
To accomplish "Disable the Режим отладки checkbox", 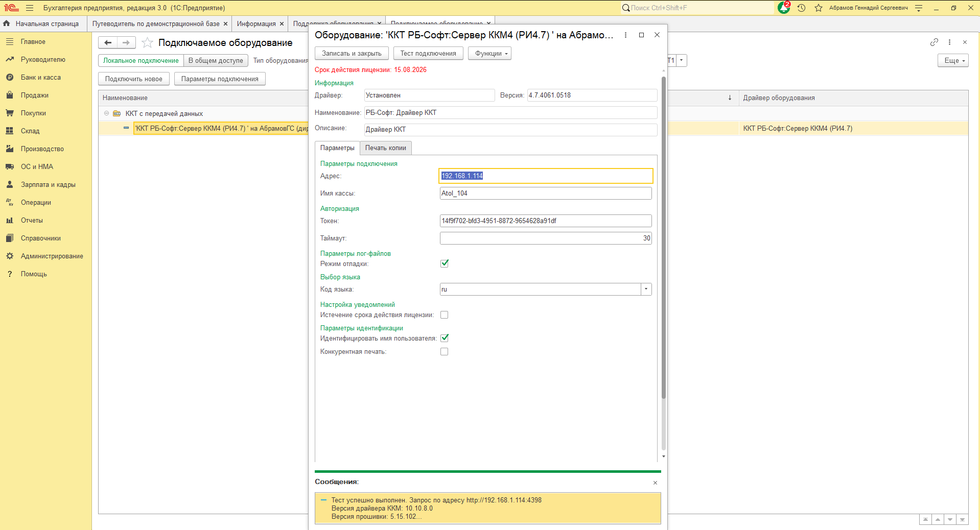I will click(445, 263).
